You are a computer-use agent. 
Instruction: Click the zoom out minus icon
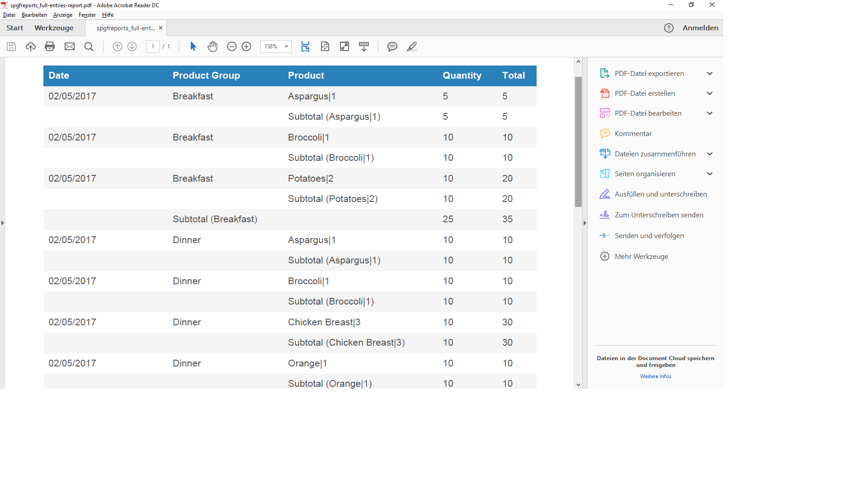click(x=231, y=47)
